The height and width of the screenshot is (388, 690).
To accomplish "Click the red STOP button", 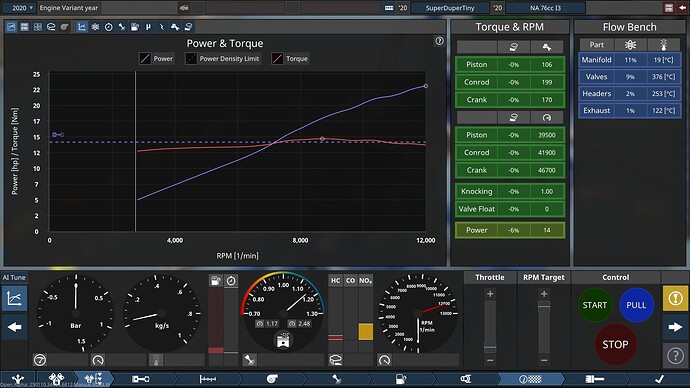I will [x=615, y=344].
